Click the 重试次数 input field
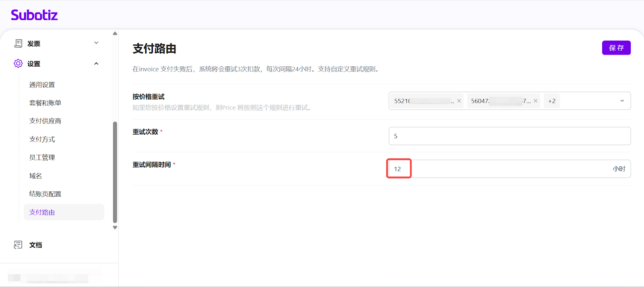 point(509,136)
